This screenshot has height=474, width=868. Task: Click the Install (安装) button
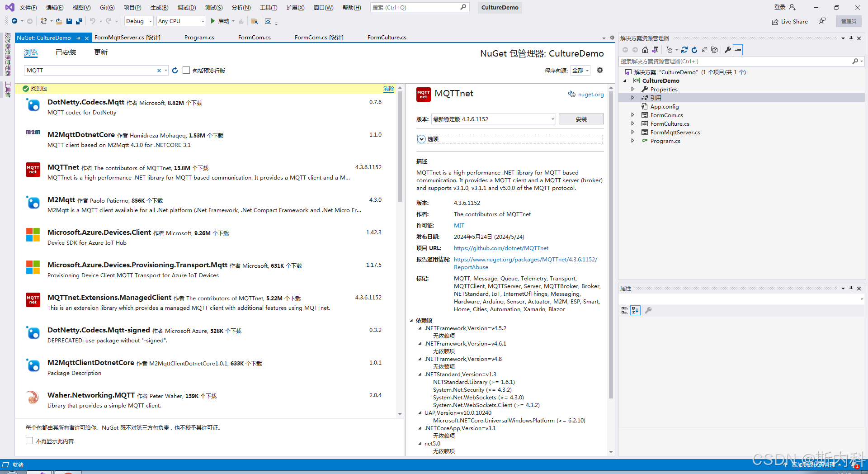(581, 119)
